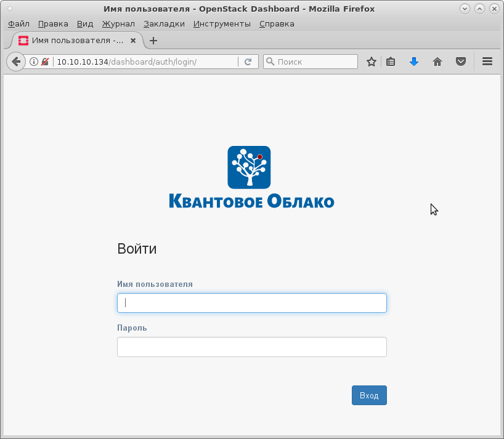Image resolution: width=504 pixels, height=439 pixels.
Task: Click the back arrow navigation button
Action: pyautogui.click(x=16, y=62)
